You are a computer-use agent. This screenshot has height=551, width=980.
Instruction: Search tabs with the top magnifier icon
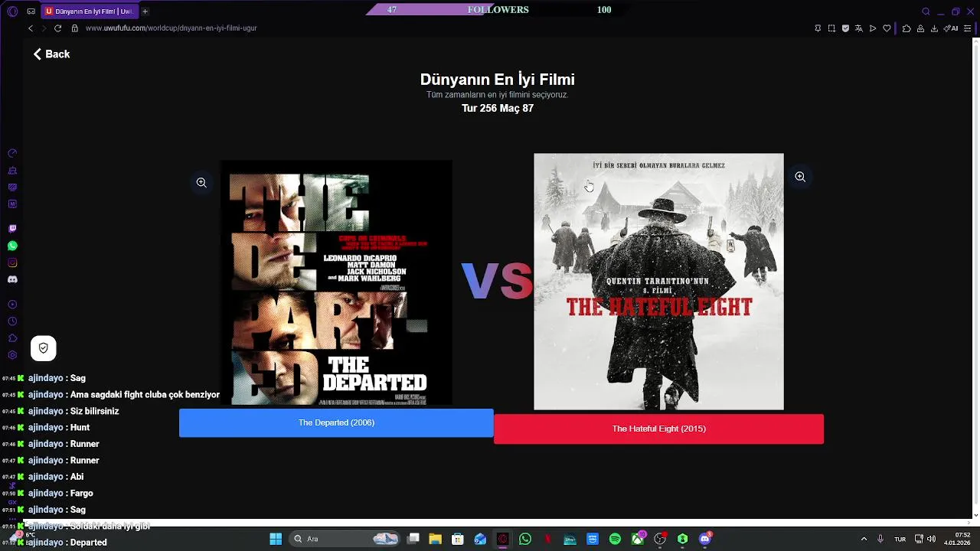pyautogui.click(x=926, y=11)
